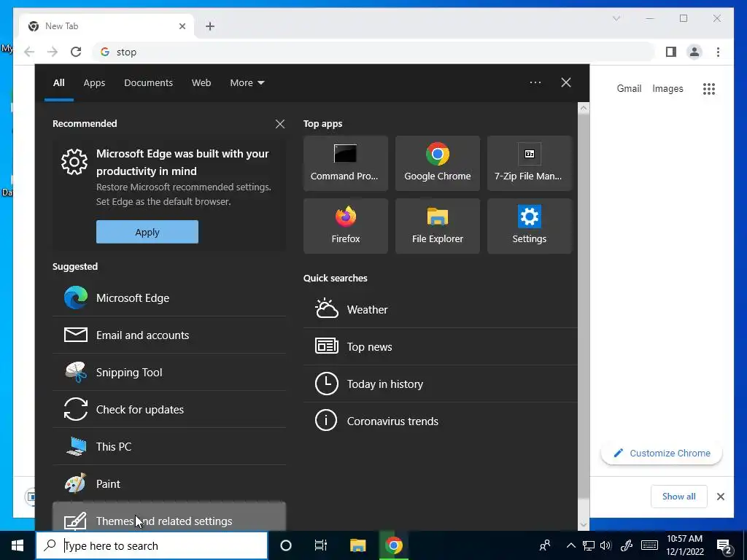The width and height of the screenshot is (747, 560).
Task: Launch Snipping Tool from Suggested
Action: [x=169, y=373]
